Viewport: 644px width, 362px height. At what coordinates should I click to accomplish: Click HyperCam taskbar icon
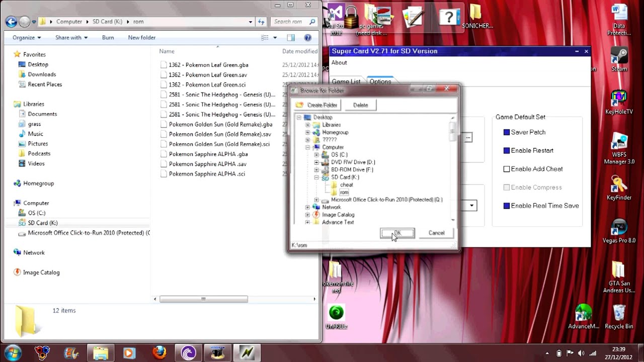click(218, 352)
